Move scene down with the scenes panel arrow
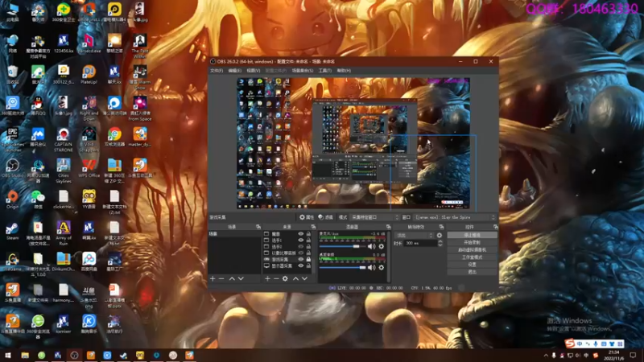Viewport: 644px width, 362px height. 241,278
